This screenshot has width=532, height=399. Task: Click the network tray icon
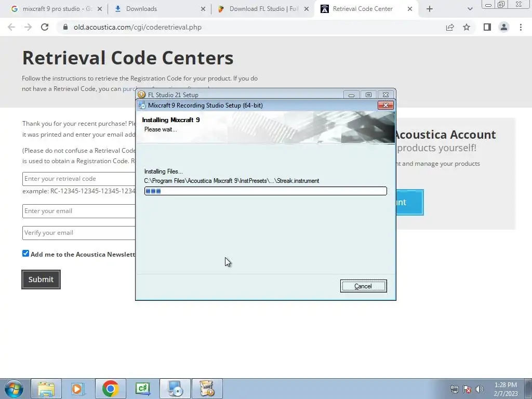click(454, 389)
